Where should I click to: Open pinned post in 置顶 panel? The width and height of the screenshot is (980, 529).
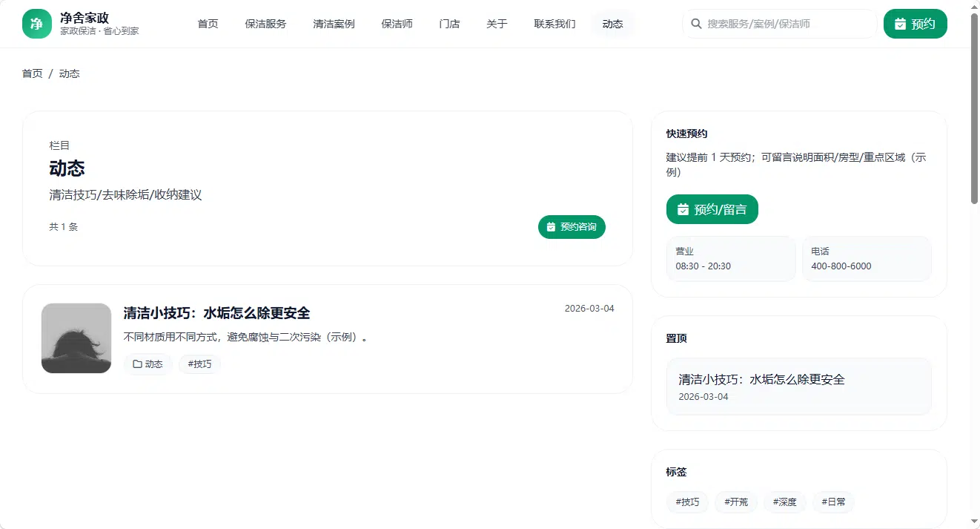798,387
